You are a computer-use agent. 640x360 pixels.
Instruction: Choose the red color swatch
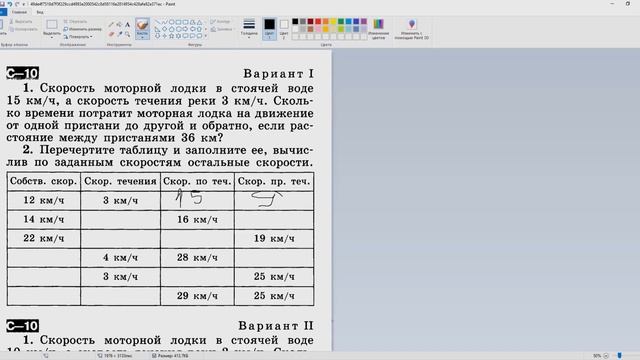(318, 22)
